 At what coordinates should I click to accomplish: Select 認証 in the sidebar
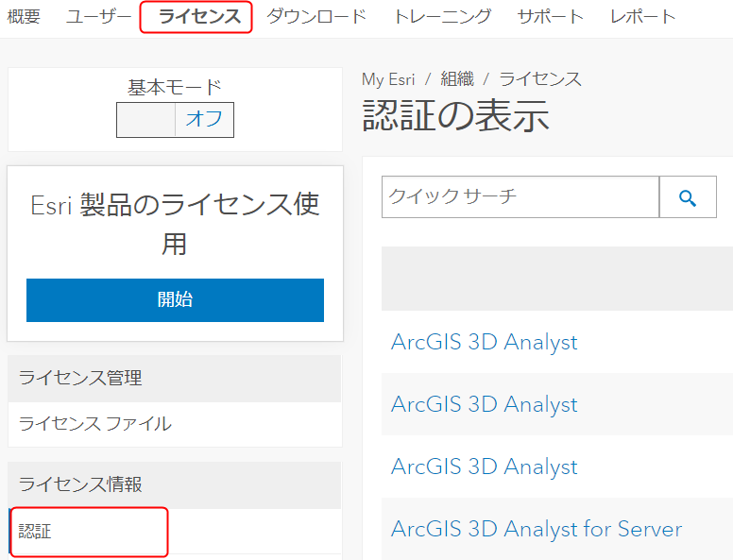tap(35, 532)
